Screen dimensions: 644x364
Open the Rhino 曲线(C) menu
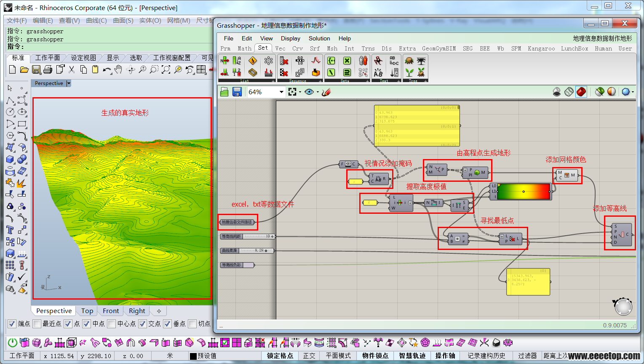96,20
